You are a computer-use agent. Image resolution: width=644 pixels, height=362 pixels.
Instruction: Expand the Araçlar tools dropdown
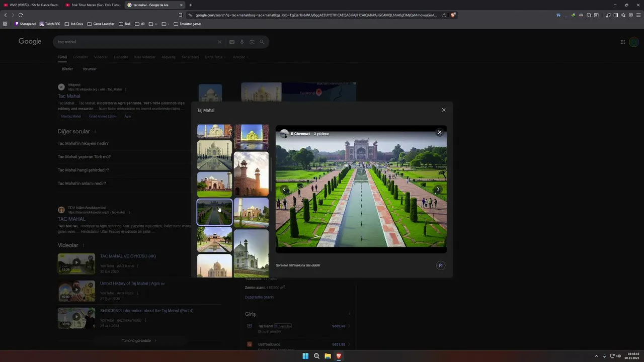(240, 57)
